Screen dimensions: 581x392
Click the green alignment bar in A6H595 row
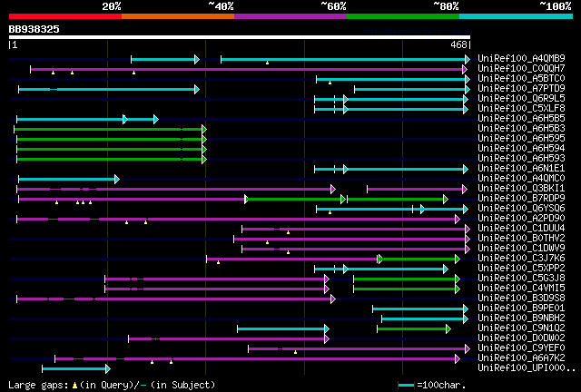(111, 140)
